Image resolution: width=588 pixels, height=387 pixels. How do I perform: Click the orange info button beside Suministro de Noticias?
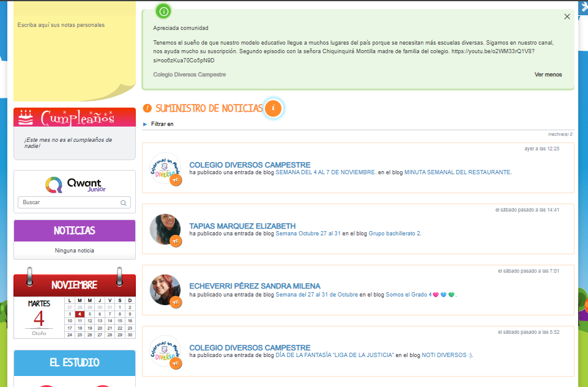pyautogui.click(x=274, y=109)
